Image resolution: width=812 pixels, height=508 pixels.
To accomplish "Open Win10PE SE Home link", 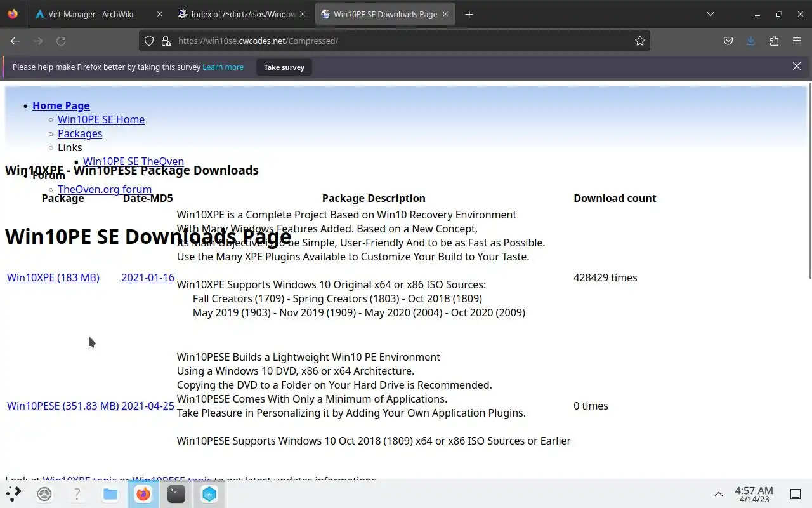I will [101, 119].
